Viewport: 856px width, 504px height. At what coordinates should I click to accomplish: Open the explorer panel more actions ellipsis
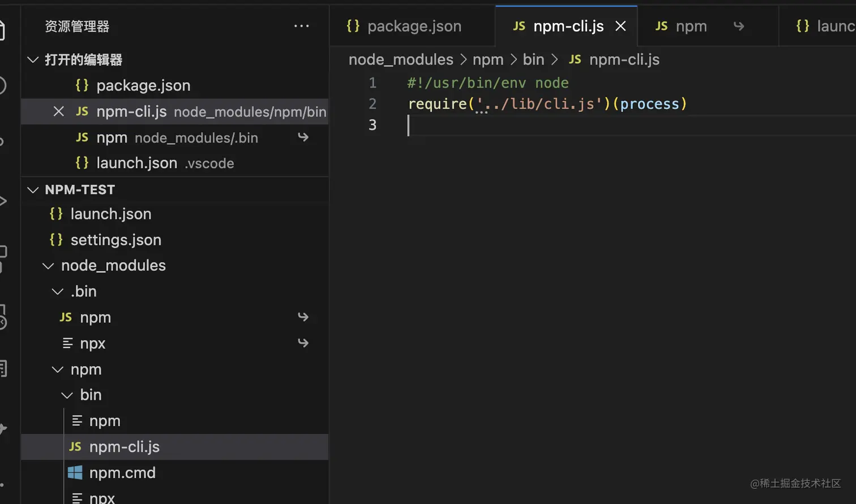tap(301, 26)
